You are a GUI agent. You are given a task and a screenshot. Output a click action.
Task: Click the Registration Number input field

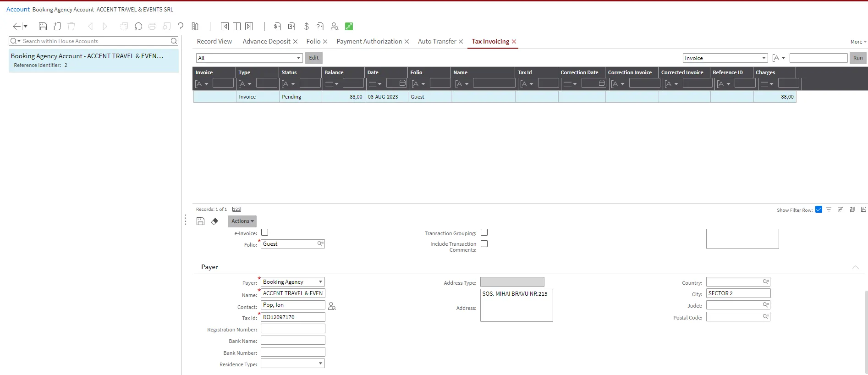click(293, 329)
